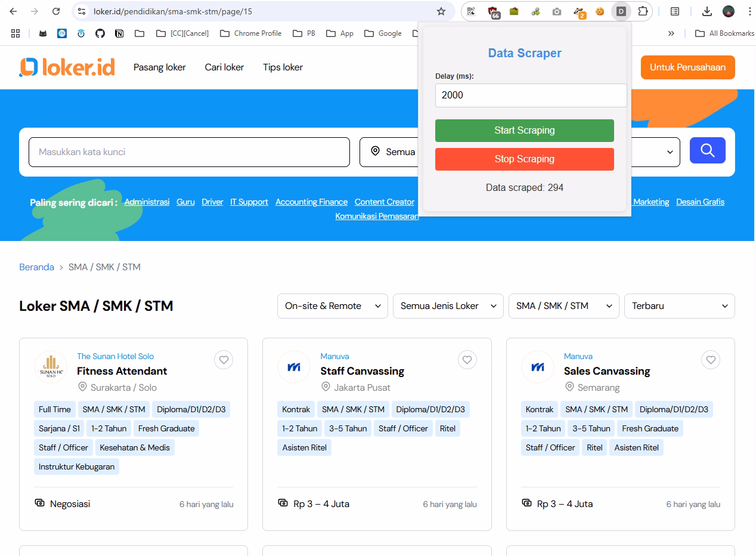Click the Masukkan kata kunci search field
This screenshot has height=556, width=756.
(x=189, y=152)
